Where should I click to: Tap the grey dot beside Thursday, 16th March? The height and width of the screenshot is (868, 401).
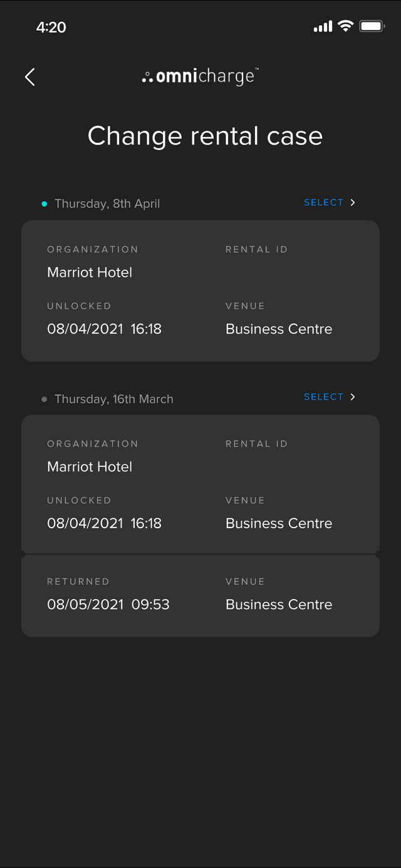point(44,399)
